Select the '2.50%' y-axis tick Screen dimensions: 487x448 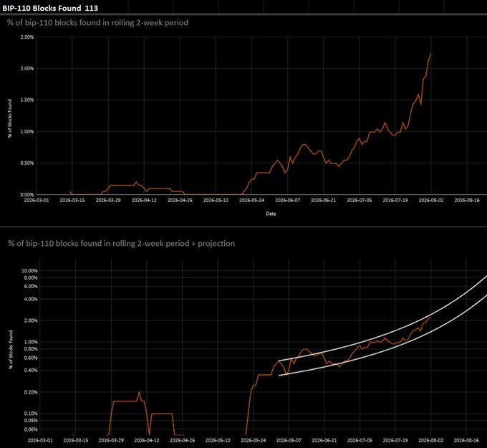[x=27, y=37]
